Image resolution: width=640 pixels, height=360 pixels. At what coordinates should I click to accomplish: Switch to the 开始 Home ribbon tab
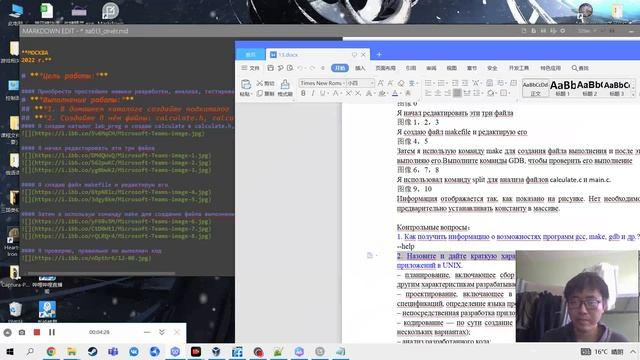340,68
